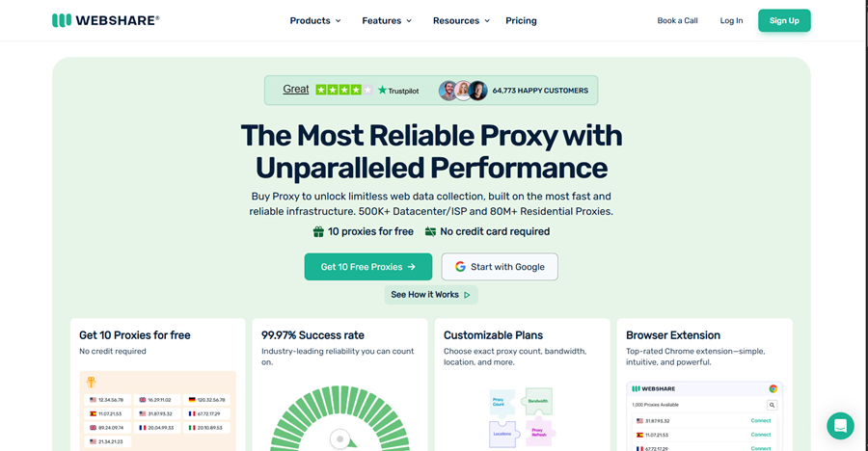The image size is (868, 451).
Task: Click Get 10 Free Proxies button
Action: (x=368, y=267)
